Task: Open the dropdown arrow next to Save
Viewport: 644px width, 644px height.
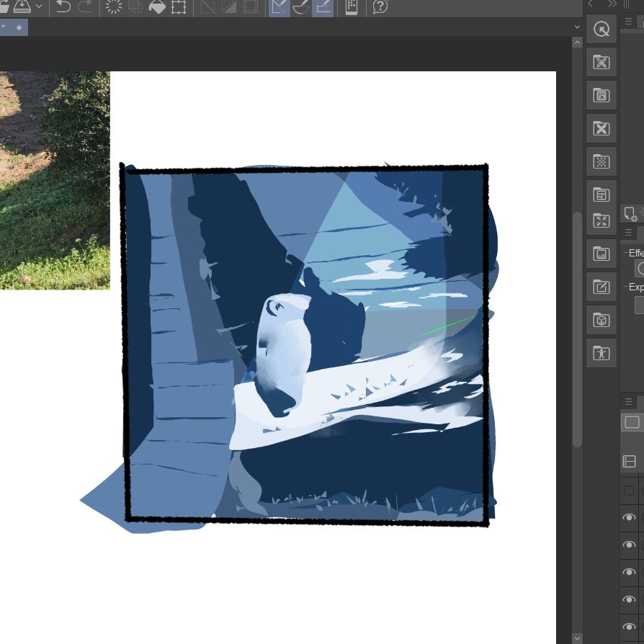Action: (39, 6)
